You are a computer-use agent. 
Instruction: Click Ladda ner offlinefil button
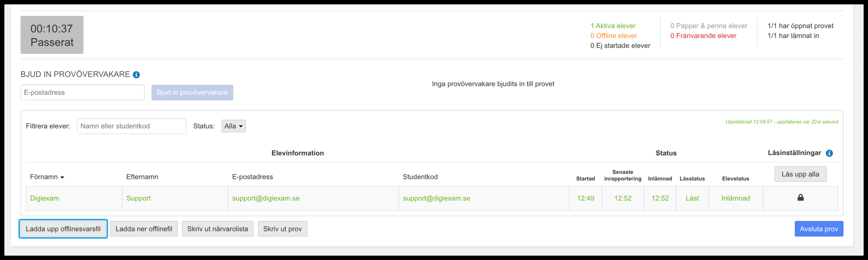(144, 229)
